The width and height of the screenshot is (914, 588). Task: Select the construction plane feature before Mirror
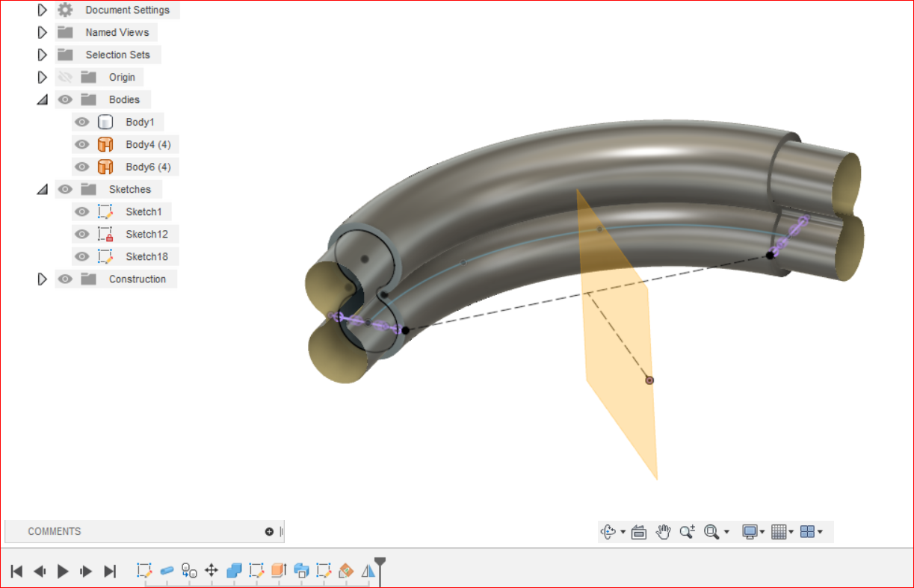point(345,571)
